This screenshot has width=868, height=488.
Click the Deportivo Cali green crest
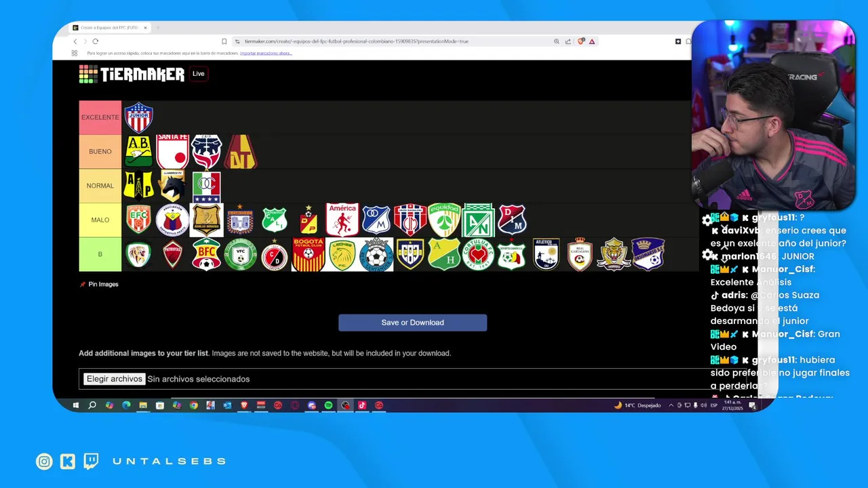click(275, 220)
